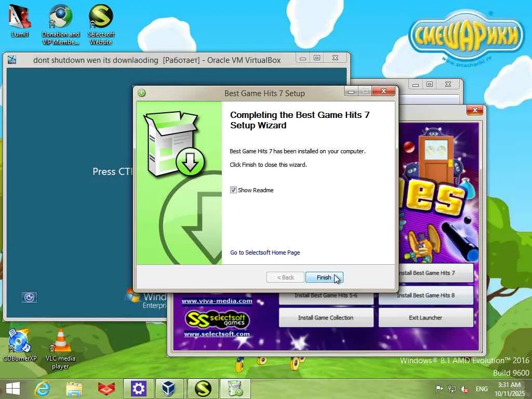
Task: Click the ease of access icon in the VM
Action: click(x=29, y=297)
